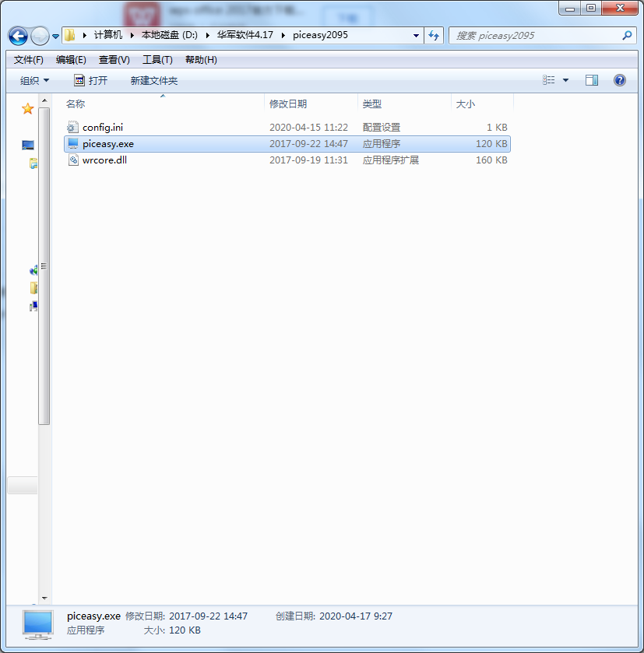Click date 2017-09-19 11:31 of wrcore.dll
The width and height of the screenshot is (644, 653).
[308, 160]
